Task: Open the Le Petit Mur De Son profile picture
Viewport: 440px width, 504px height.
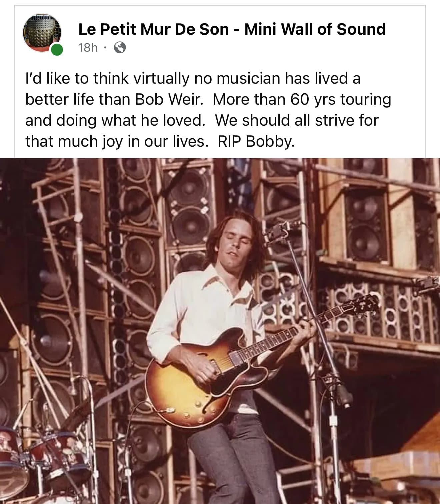Action: pyautogui.click(x=41, y=32)
